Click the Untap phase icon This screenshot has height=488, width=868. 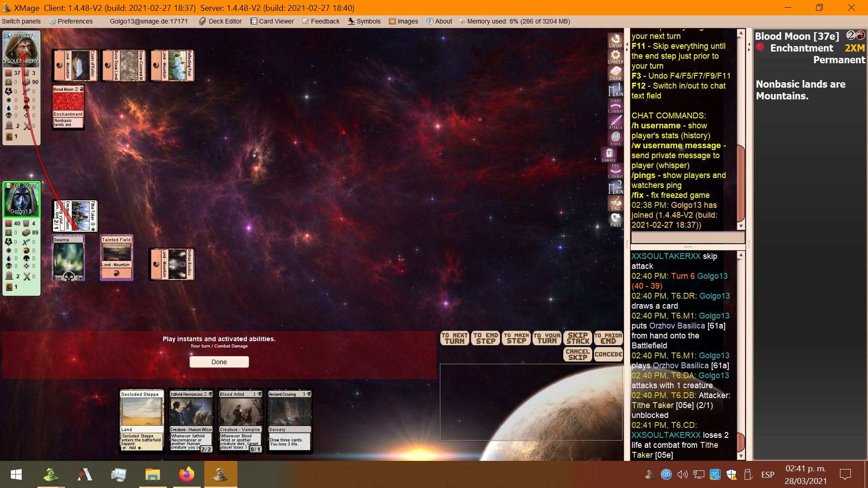coord(615,40)
